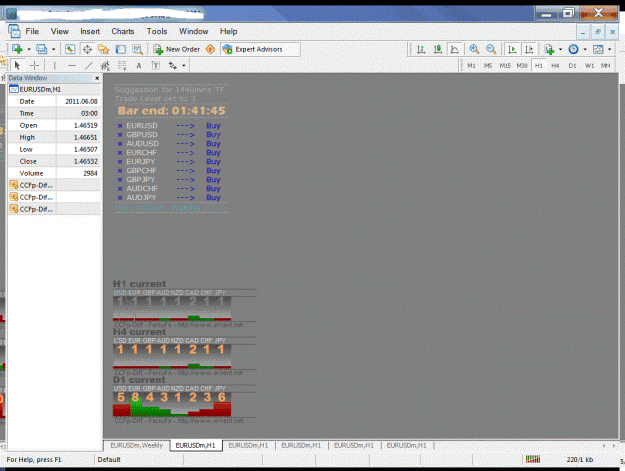Viewport: 625px width, 471px height.
Task: Switch chart to Line Chart mode
Action: coord(454,49)
